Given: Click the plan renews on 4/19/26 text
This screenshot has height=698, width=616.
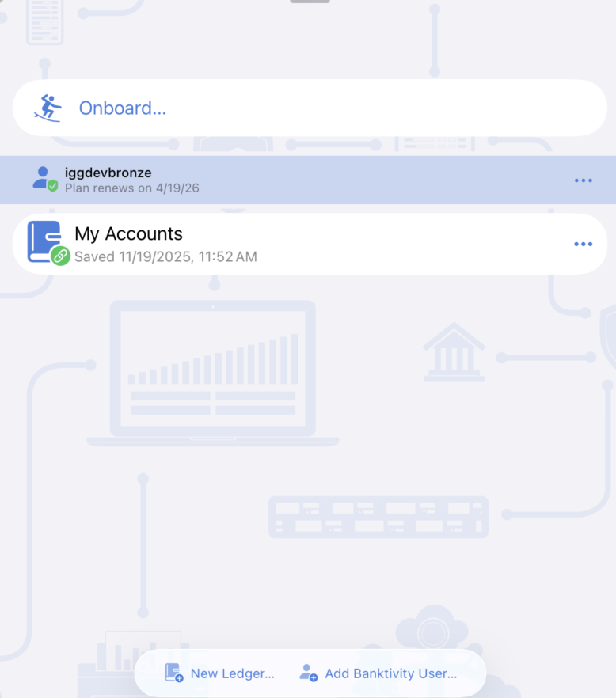Looking at the screenshot, I should [x=131, y=188].
